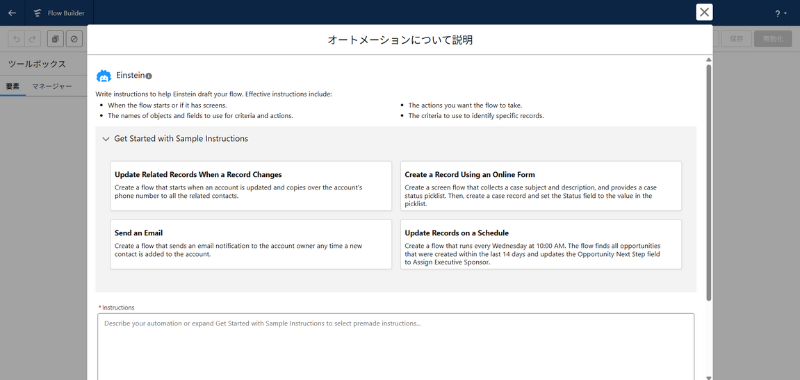
Task: Choose the Send an Email sample
Action: tap(251, 244)
